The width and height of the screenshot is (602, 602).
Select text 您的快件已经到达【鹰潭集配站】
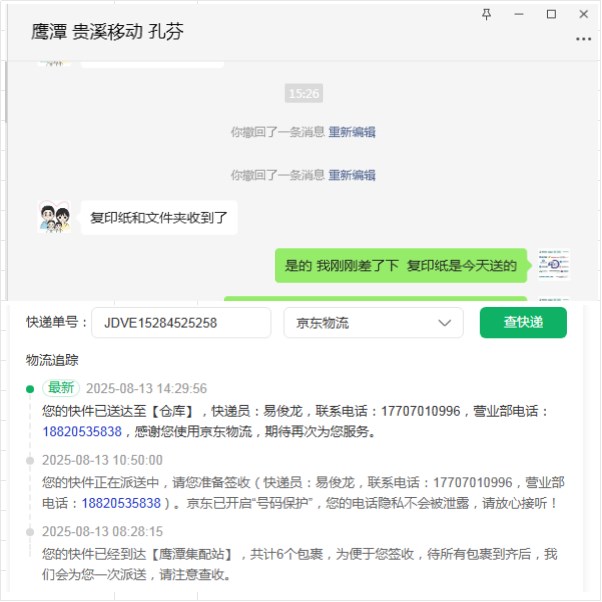(x=138, y=554)
